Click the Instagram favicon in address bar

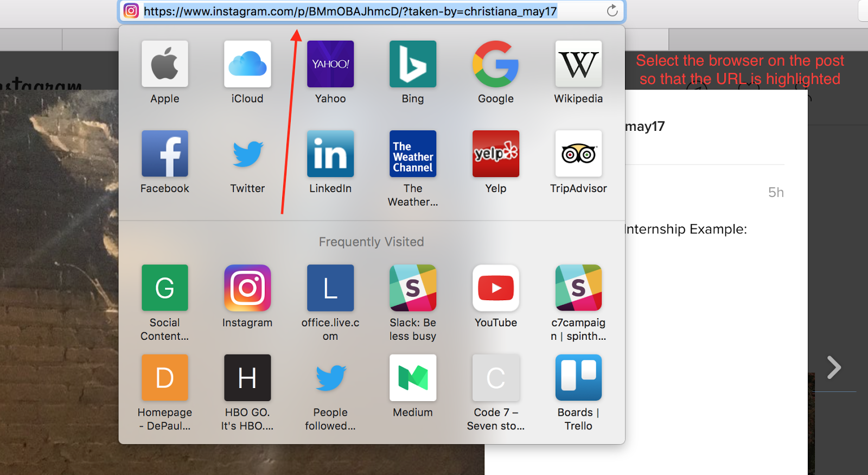tap(131, 11)
